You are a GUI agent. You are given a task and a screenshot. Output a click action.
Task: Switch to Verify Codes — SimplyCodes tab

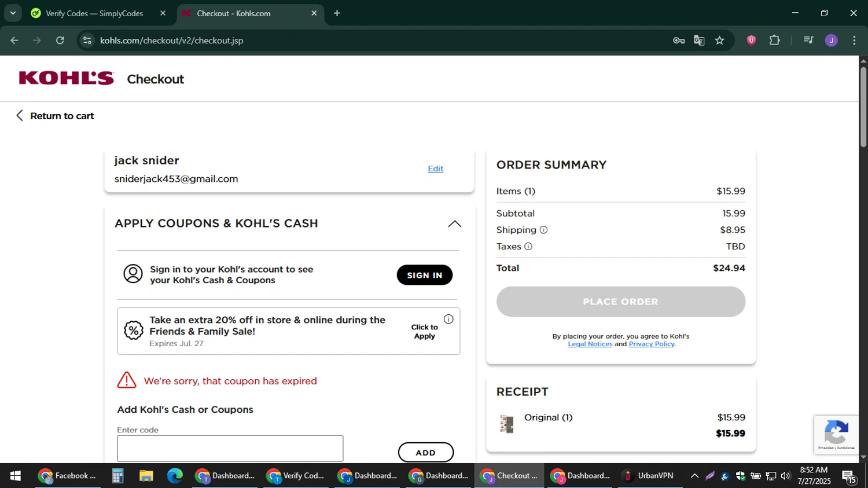pos(94,13)
